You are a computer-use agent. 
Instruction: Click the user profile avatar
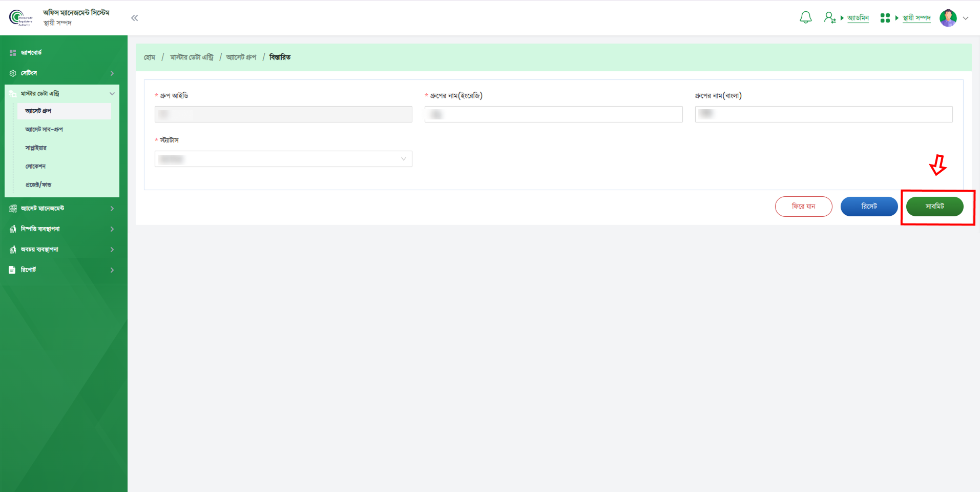tap(948, 18)
